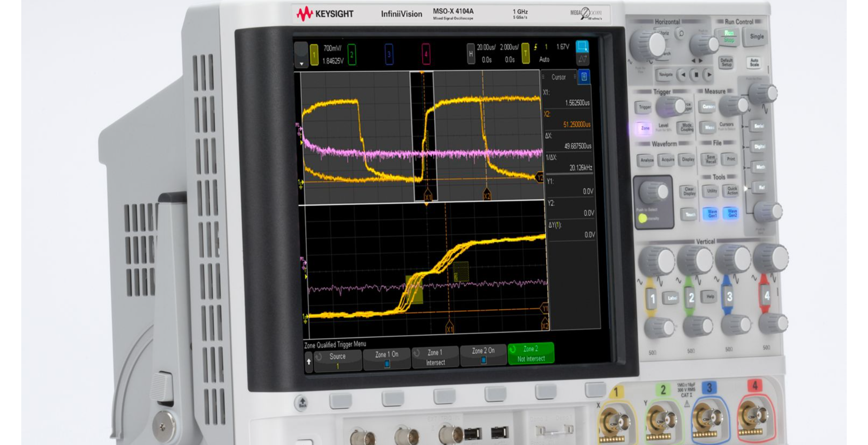Cycle Zone 1 to Not Intersect

pos(435,357)
